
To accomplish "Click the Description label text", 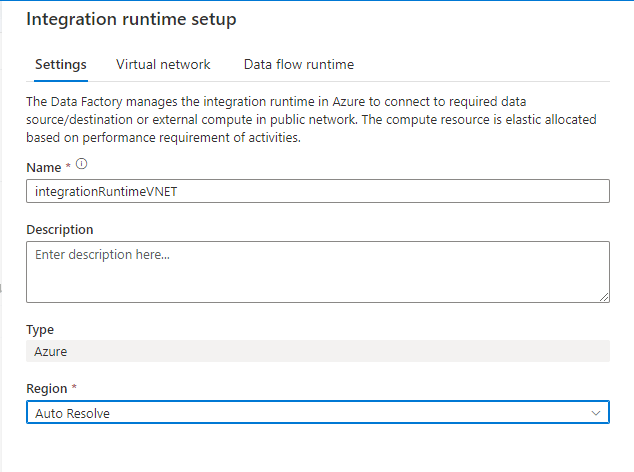I will [x=60, y=230].
